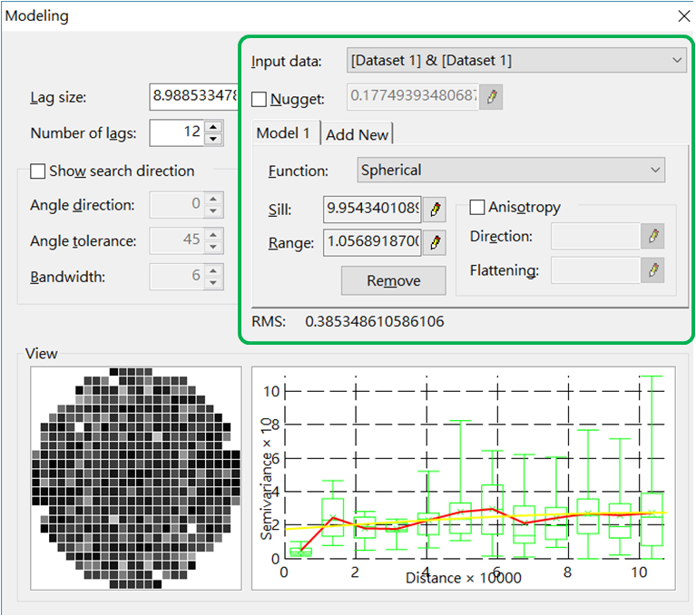Viewport: 696px width, 616px height.
Task: Open the Function dropdown showing Spherical
Action: 511,170
